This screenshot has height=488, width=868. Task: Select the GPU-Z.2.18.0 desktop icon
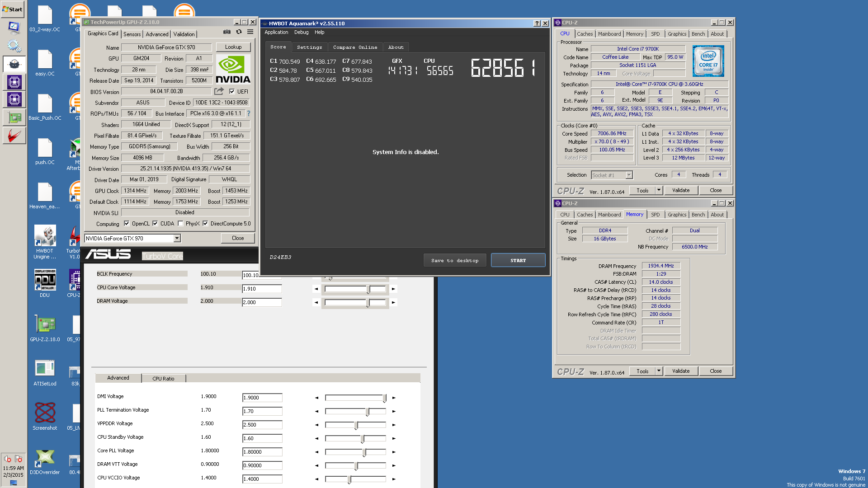click(x=45, y=328)
